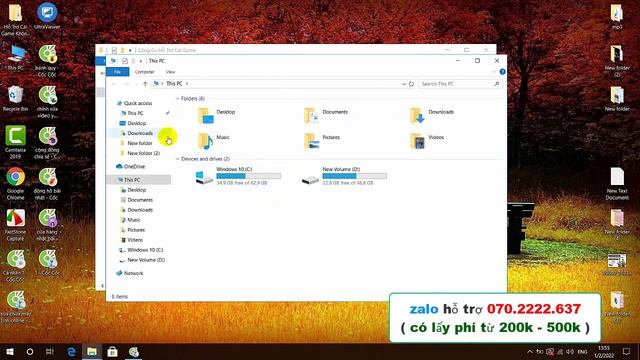Open Customize Quick Access Toolbar dropdown
Viewport: 640px width, 360px height.
point(140,61)
